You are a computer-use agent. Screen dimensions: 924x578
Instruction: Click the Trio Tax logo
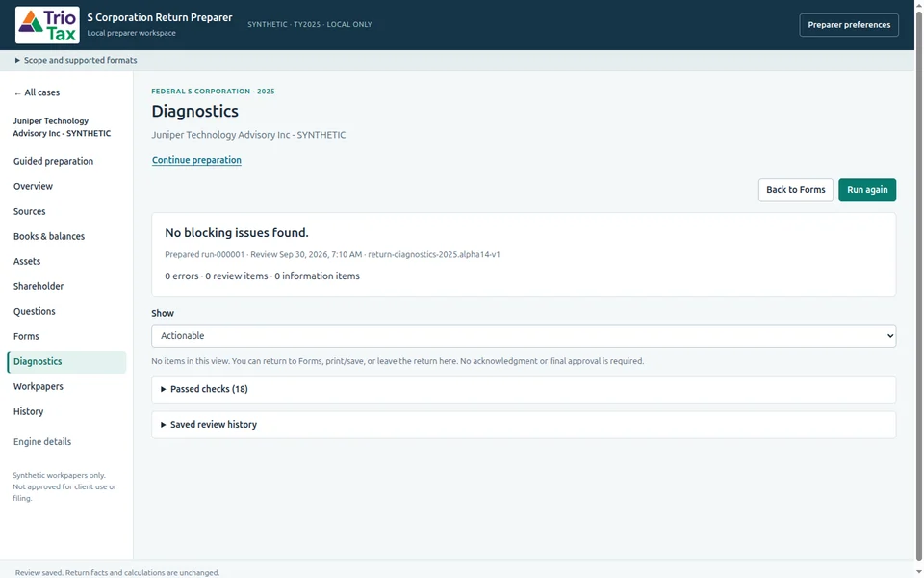tap(47, 25)
